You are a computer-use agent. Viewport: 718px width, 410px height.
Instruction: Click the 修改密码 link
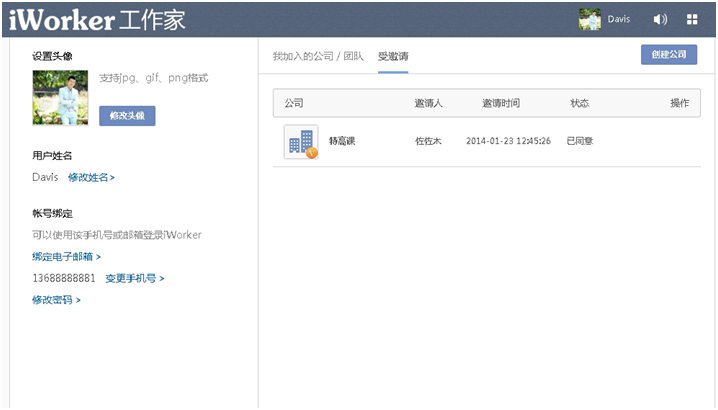tap(56, 300)
